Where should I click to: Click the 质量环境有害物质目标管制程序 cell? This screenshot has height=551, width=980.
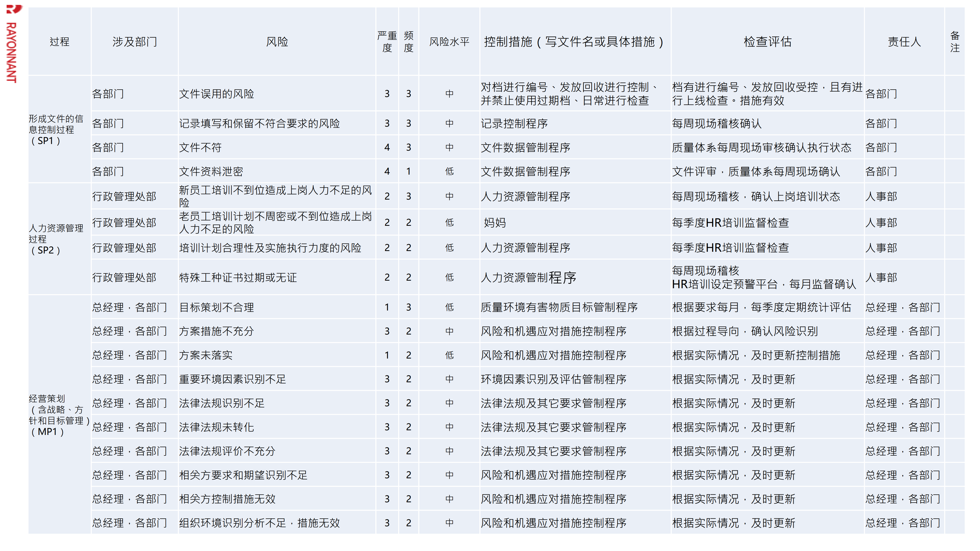575,307
